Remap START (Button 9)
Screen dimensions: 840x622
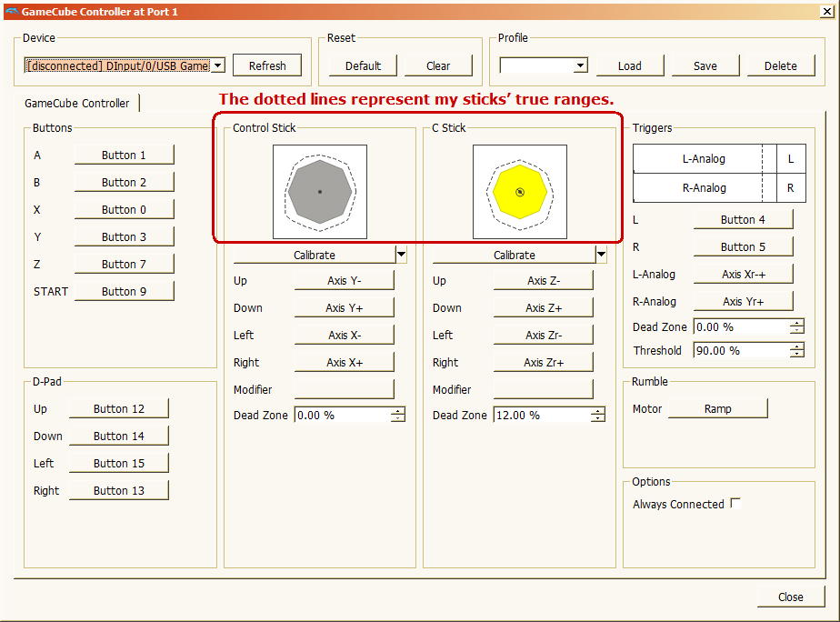pos(124,291)
